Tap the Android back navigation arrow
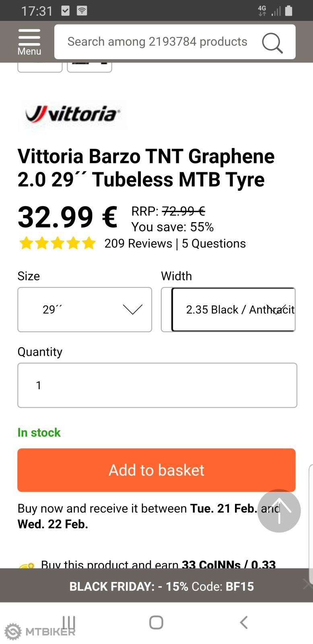Viewport: 313px width, 644px height. tap(243, 622)
